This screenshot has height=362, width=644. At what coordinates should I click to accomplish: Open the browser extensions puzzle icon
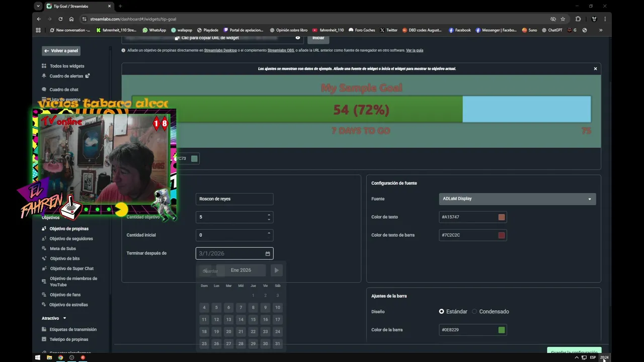coord(578,19)
